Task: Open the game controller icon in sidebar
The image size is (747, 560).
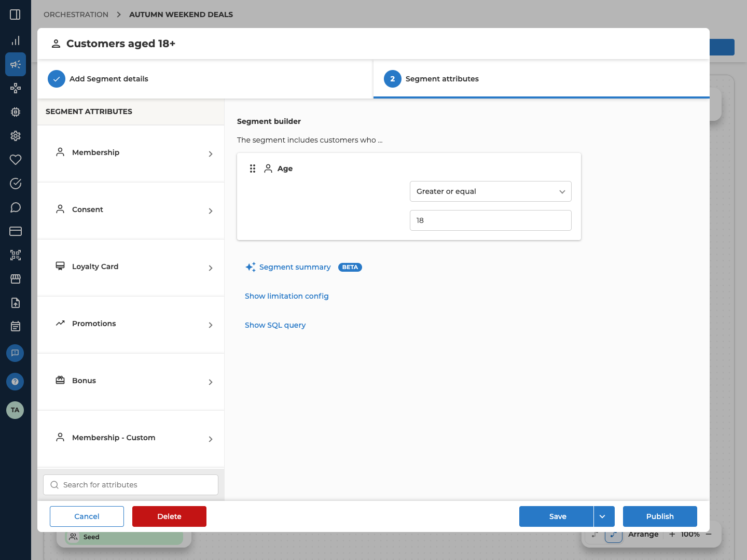Action: (x=16, y=88)
